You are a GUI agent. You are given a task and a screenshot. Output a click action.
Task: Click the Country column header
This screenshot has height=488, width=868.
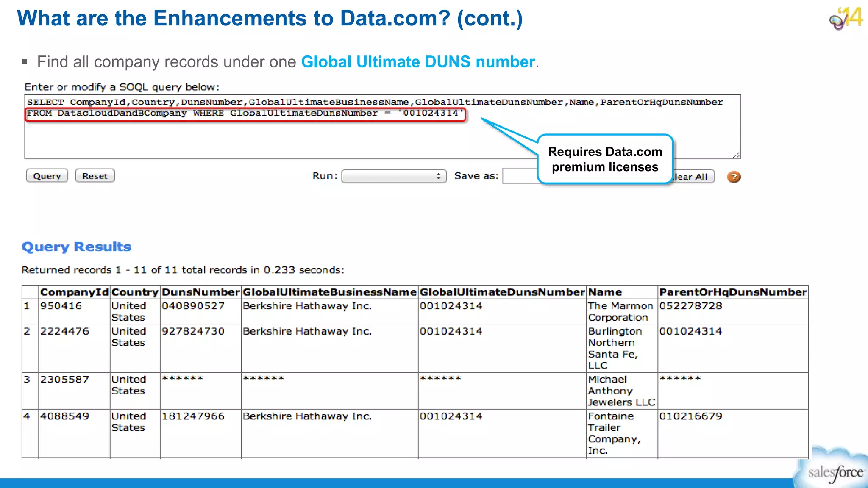pos(135,292)
